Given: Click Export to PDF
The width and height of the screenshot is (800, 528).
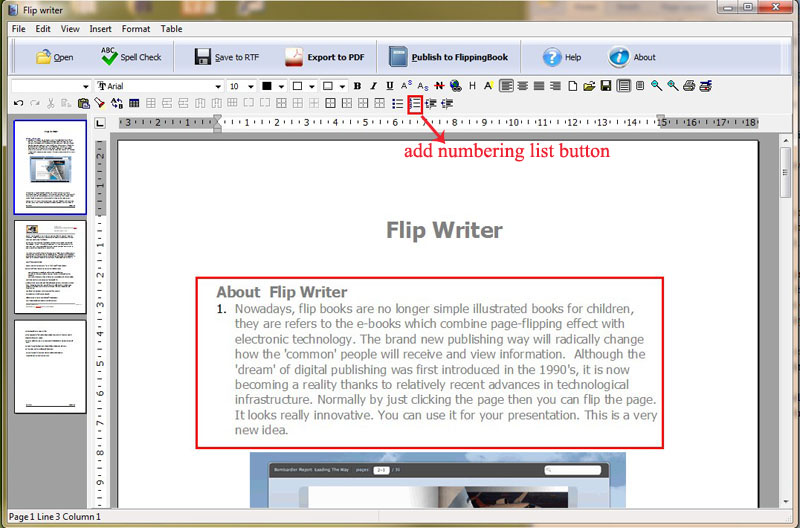Looking at the screenshot, I should (324, 57).
